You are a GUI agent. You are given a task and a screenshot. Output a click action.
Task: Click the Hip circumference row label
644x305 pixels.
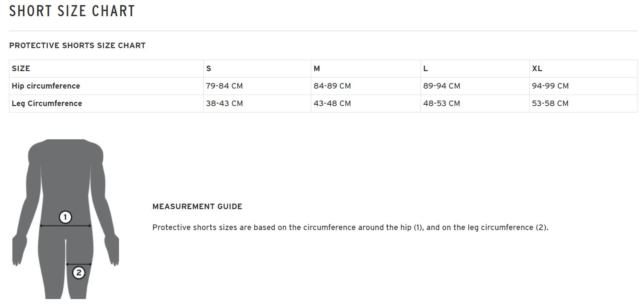pyautogui.click(x=46, y=86)
